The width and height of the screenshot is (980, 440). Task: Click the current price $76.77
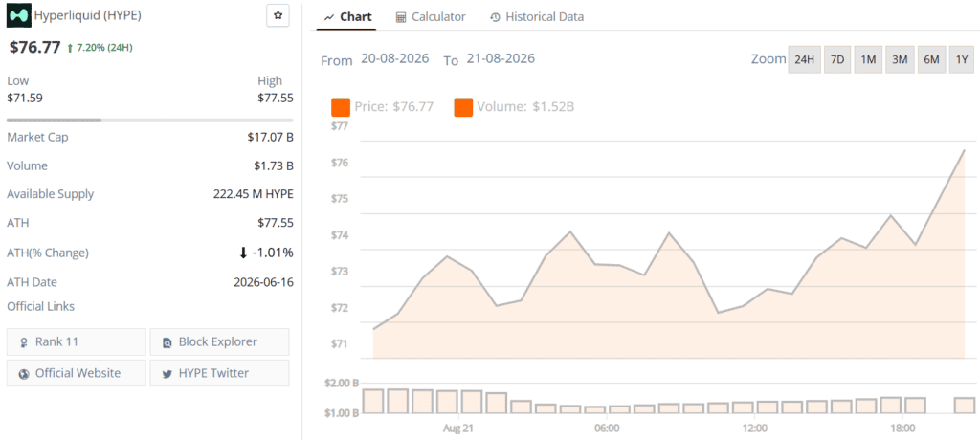[x=34, y=48]
